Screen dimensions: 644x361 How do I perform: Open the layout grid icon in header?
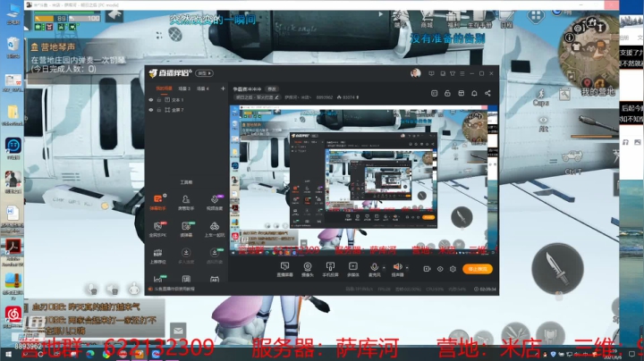[462, 94]
